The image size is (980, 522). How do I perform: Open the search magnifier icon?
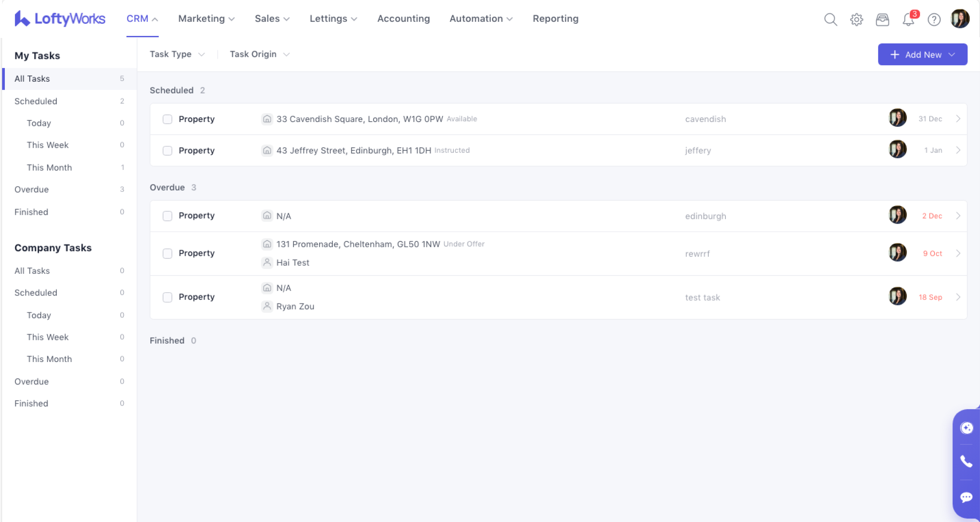coord(830,19)
